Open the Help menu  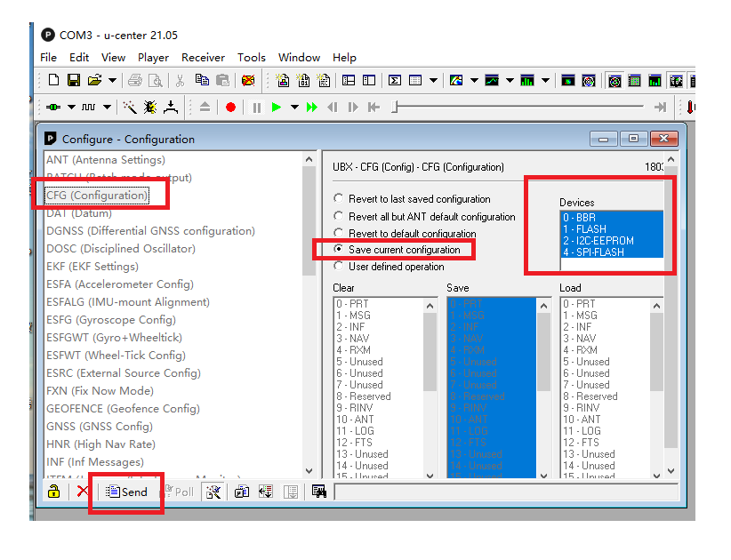(344, 57)
